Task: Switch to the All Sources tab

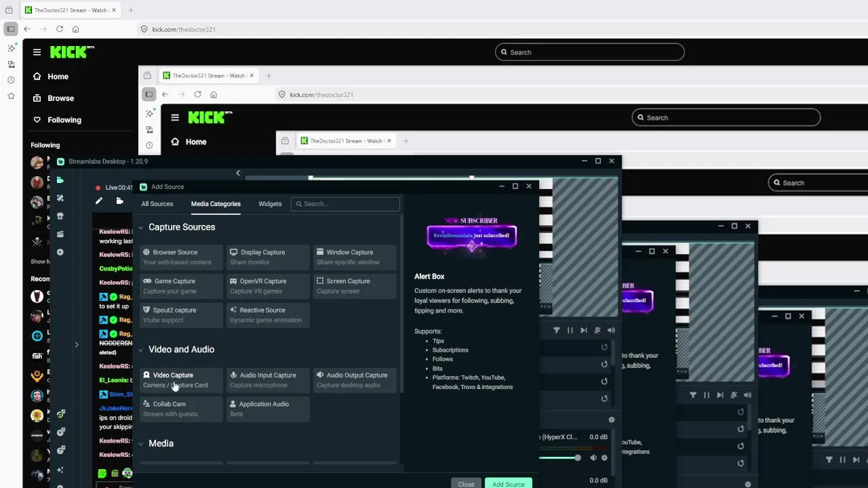Action: click(x=157, y=204)
